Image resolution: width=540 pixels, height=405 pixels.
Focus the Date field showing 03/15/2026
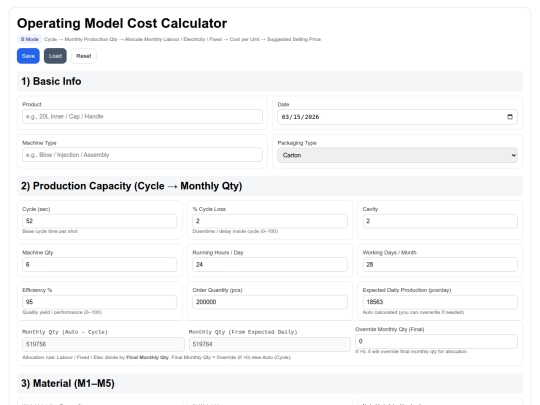397,117
